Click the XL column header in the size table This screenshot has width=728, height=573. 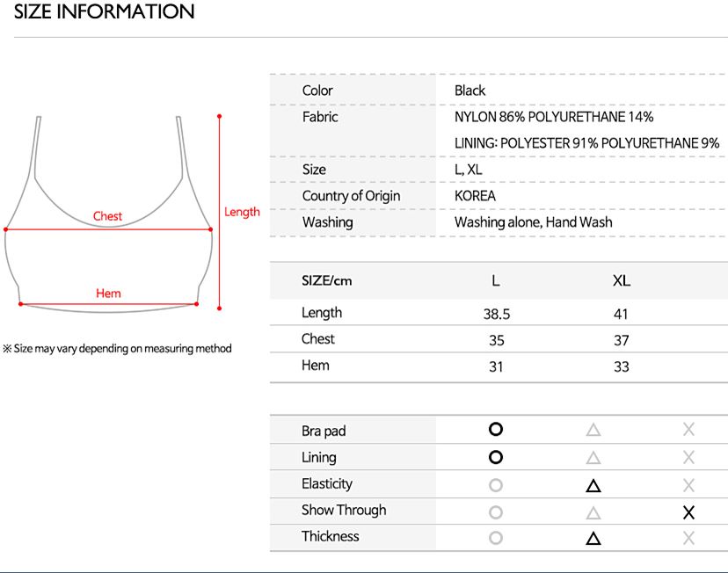pyautogui.click(x=622, y=281)
